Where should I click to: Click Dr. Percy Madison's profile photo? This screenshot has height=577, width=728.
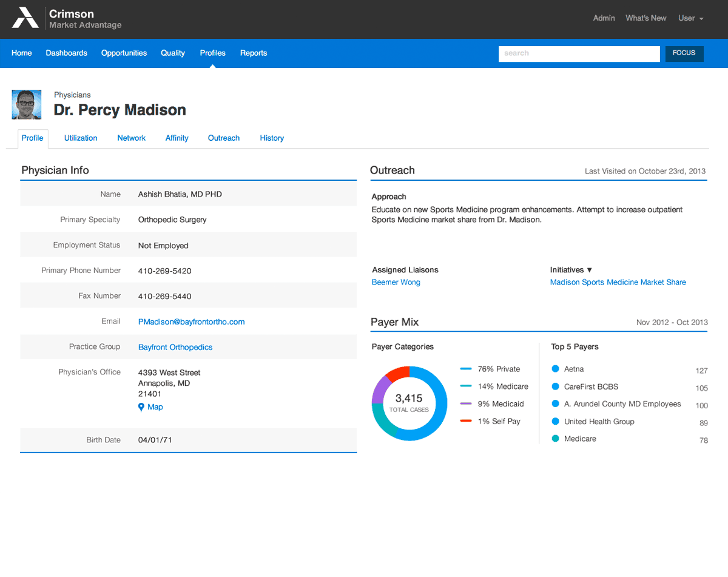(x=27, y=104)
